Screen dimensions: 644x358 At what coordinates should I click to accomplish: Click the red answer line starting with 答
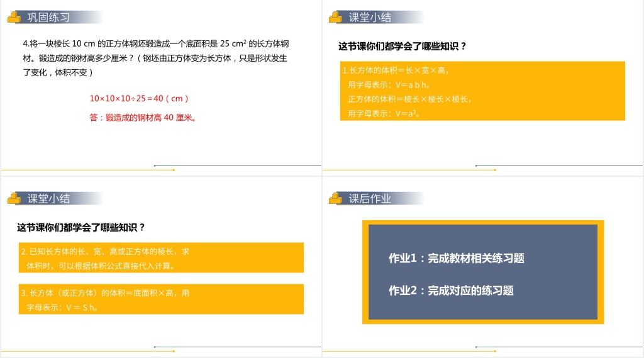[x=143, y=117]
